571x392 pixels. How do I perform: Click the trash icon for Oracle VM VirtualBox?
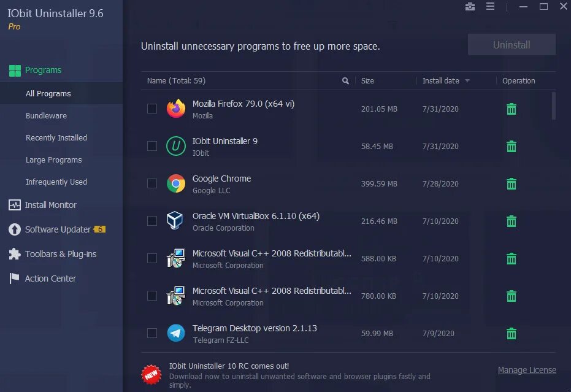pyautogui.click(x=512, y=221)
